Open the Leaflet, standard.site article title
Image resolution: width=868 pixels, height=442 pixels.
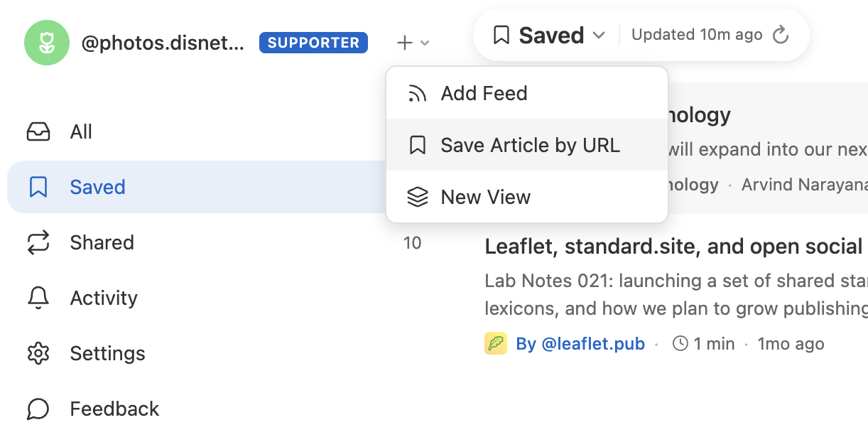(x=673, y=247)
